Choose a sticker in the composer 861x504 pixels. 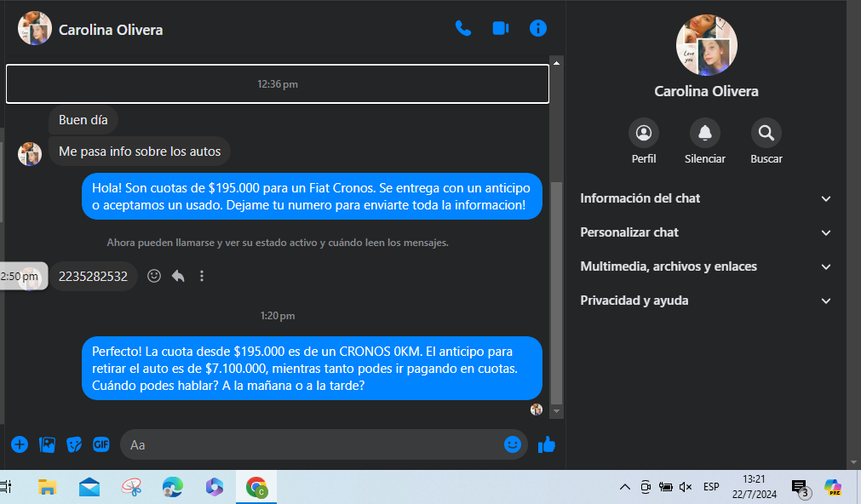pyautogui.click(x=74, y=444)
